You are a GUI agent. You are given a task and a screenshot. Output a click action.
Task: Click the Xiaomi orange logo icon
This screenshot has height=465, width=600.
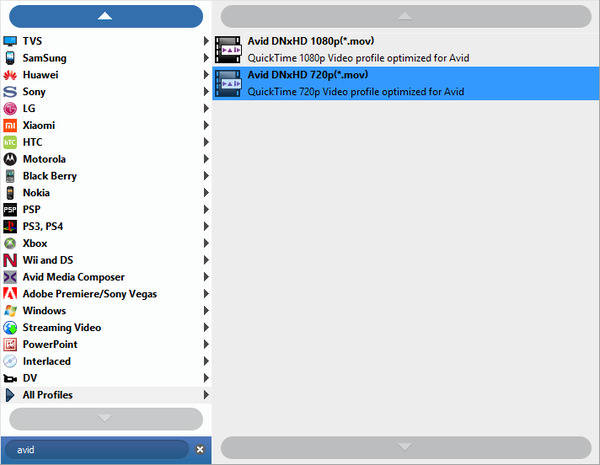(10, 125)
